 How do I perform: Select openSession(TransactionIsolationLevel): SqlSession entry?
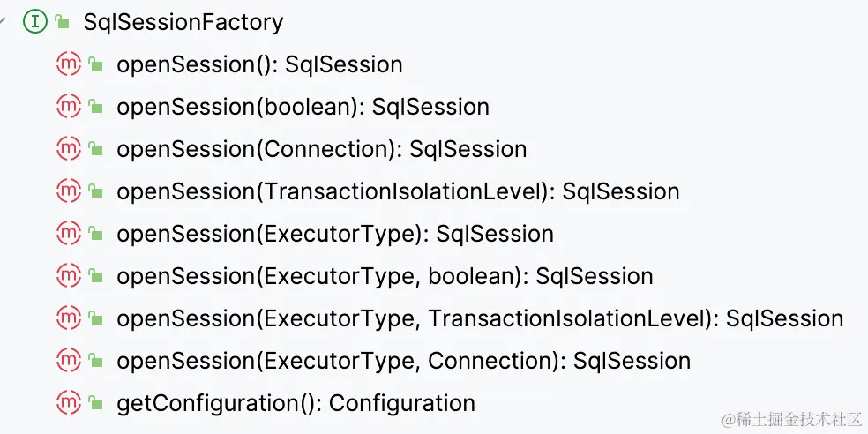coord(398,191)
